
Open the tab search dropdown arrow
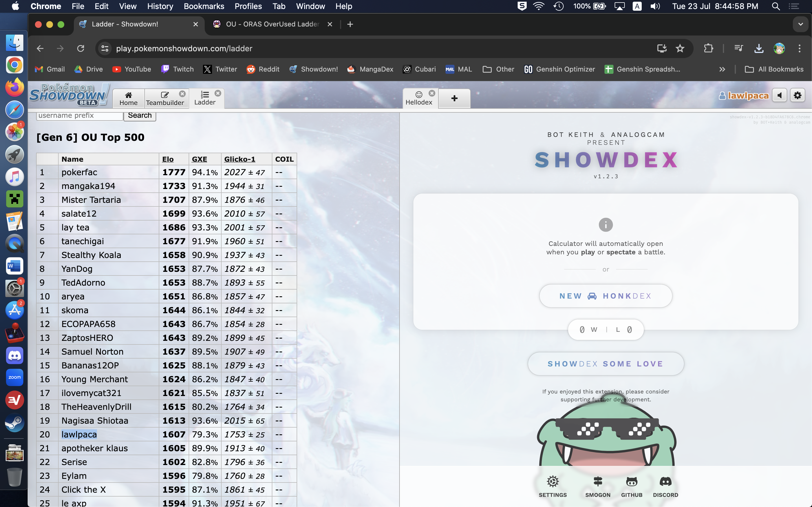click(x=801, y=24)
